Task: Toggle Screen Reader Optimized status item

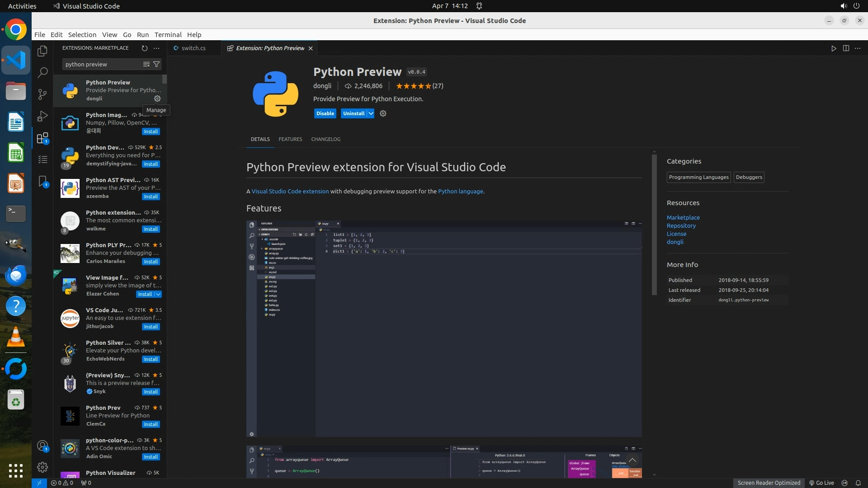Action: (x=769, y=483)
